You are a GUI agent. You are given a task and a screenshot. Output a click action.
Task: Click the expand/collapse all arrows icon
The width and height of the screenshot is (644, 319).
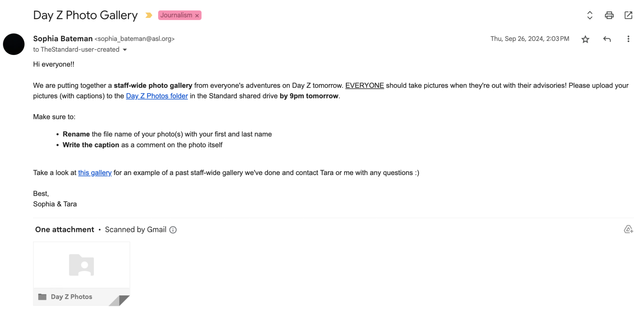coord(590,15)
